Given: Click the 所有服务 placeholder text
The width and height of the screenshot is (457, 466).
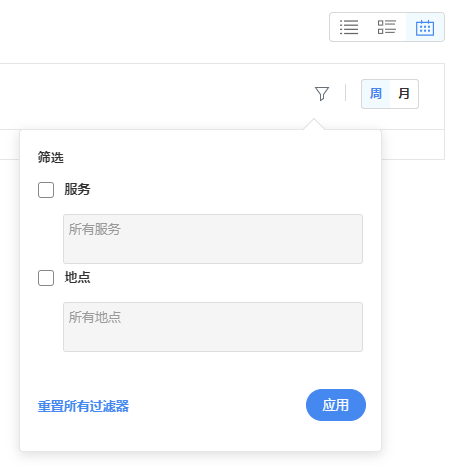Looking at the screenshot, I should pyautogui.click(x=95, y=229).
